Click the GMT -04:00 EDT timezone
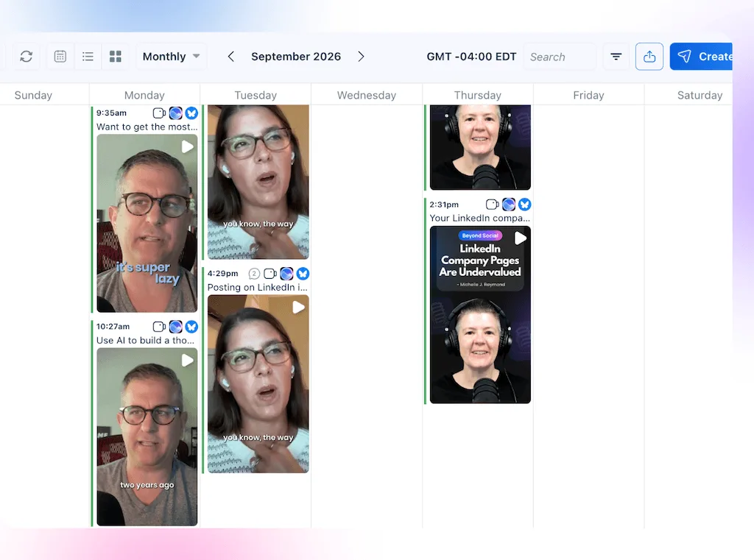Screen dimensions: 754x560 (471, 57)
